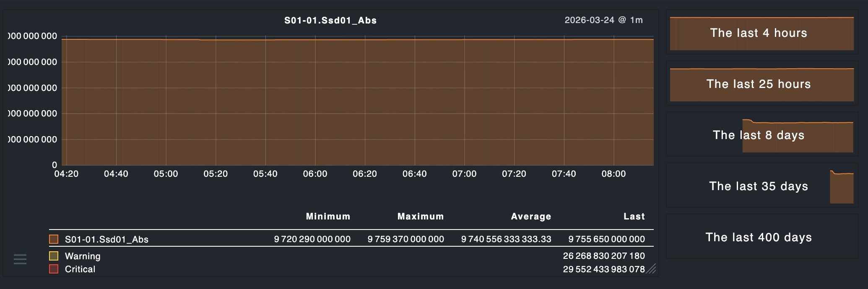Open the last 400 days view
The image size is (868, 289).
(761, 237)
